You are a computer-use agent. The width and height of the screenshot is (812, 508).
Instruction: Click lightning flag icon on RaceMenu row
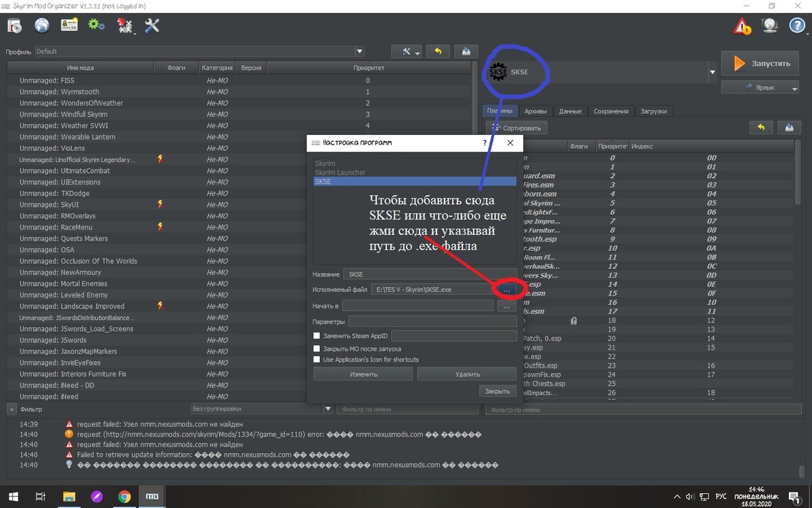pos(160,227)
